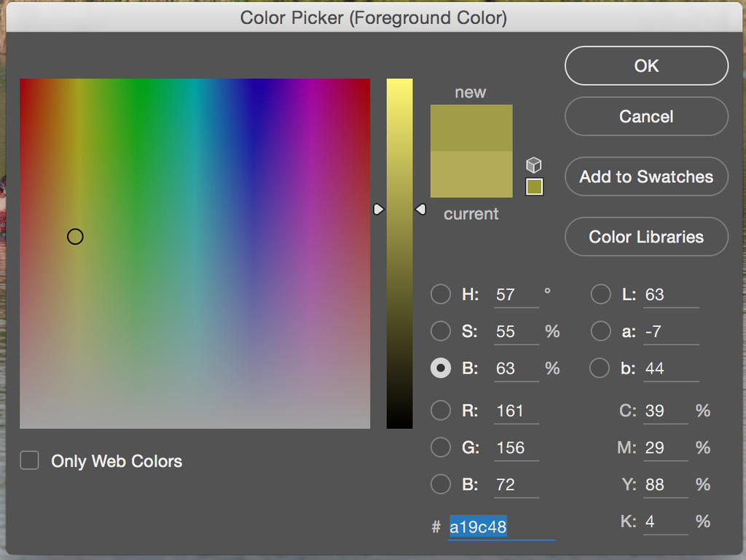Select the R red radio button
Screen dimensions: 746x560
(441, 411)
